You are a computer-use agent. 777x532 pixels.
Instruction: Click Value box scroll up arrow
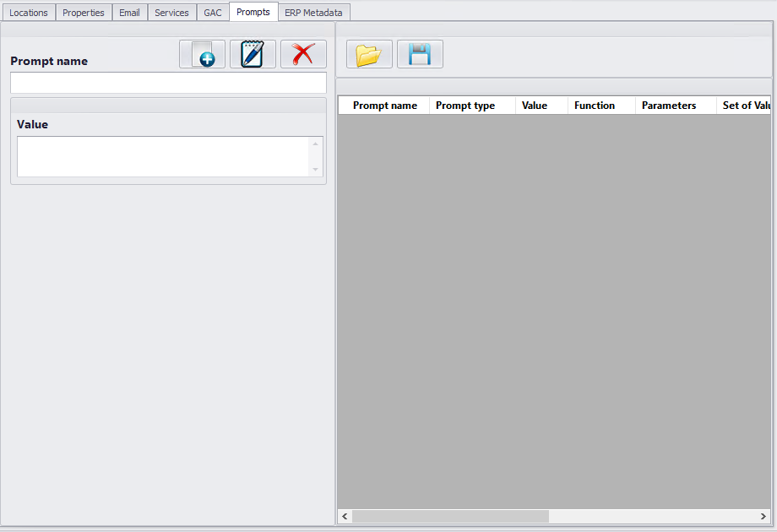[316, 144]
